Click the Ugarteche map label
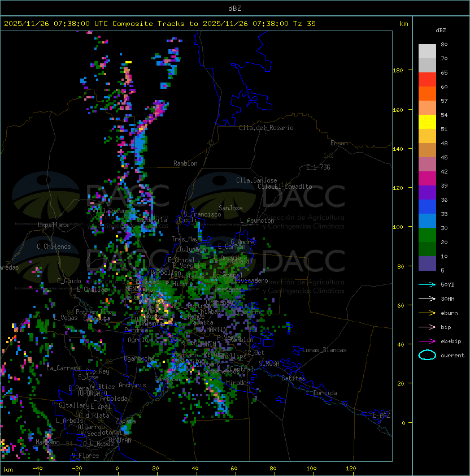This screenshot has width=470, height=476. point(140,359)
